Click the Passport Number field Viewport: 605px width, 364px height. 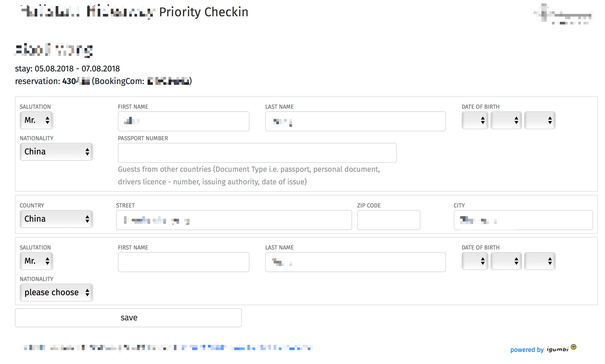coord(257,153)
